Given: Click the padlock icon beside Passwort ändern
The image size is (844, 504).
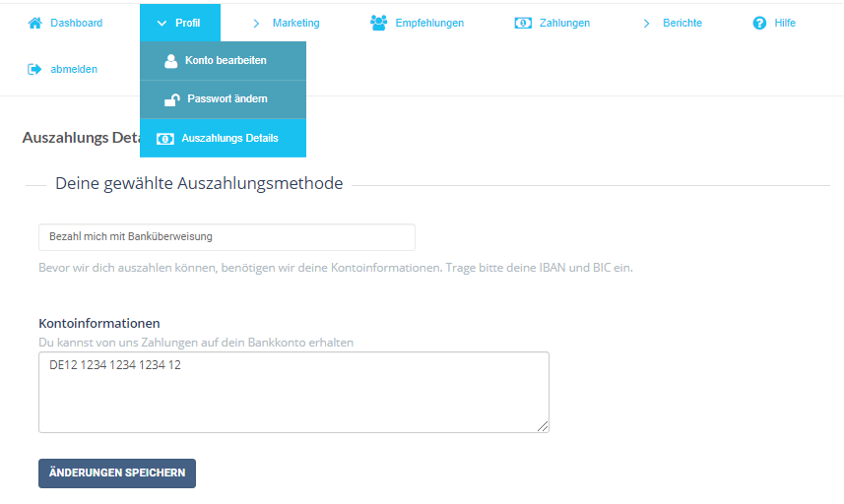Looking at the screenshot, I should (172, 99).
